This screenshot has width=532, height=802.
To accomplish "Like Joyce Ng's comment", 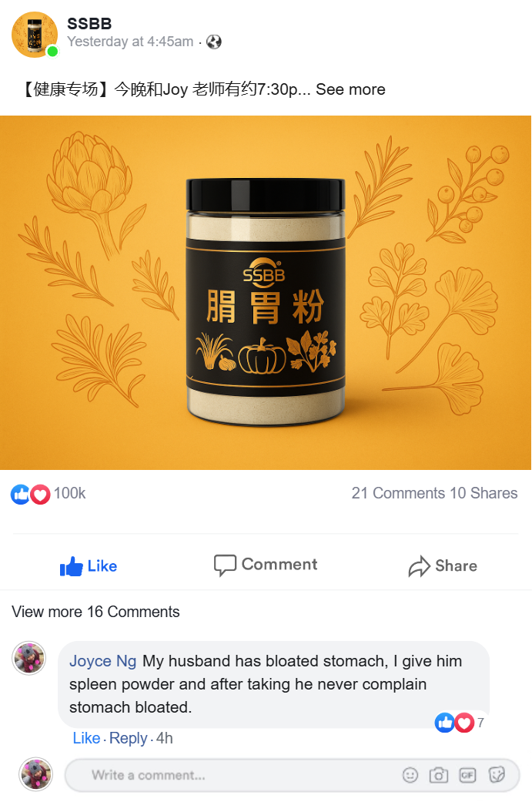I will pos(86,738).
